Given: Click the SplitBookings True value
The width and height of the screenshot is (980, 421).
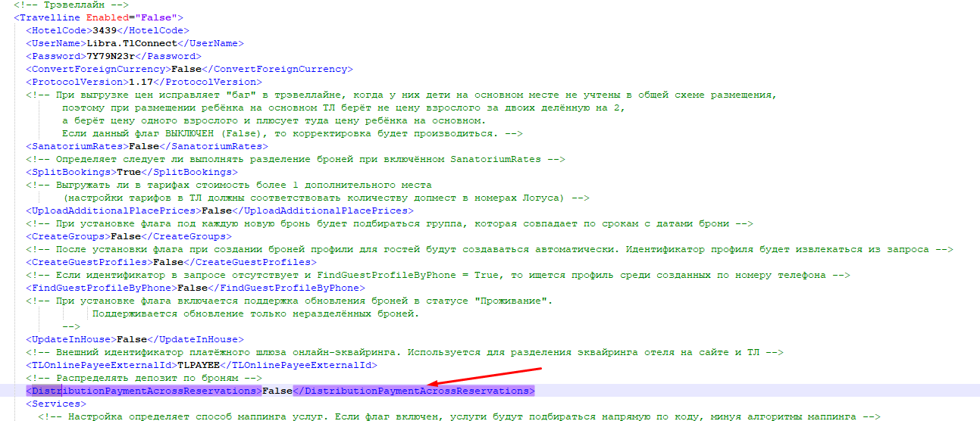Looking at the screenshot, I should (x=129, y=172).
